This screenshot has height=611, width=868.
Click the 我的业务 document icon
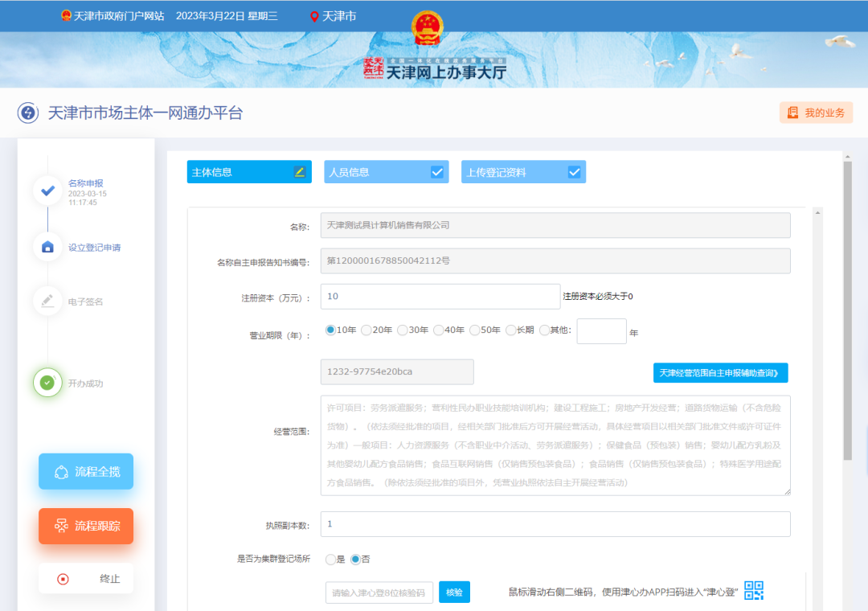coord(792,113)
